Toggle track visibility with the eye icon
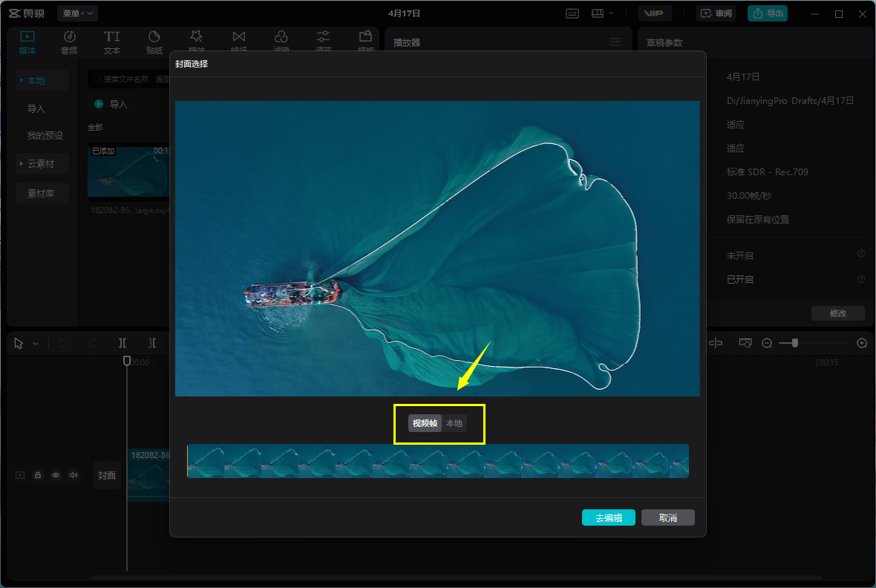The image size is (876, 588). 56,475
